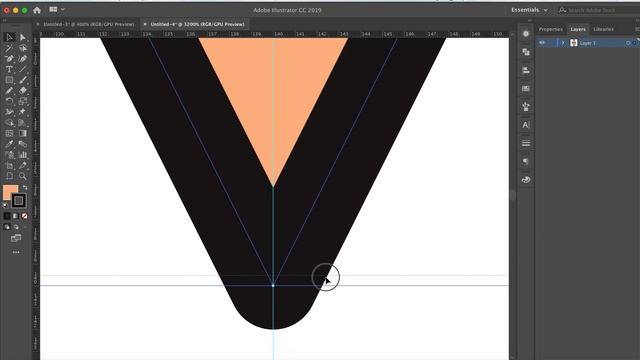Click the Home icon in title bar

(x=37, y=10)
